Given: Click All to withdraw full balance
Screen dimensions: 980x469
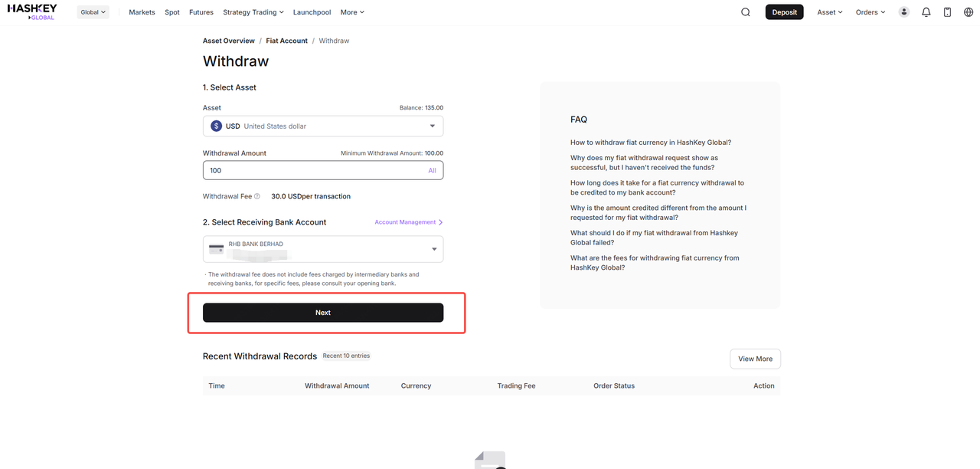Looking at the screenshot, I should click(432, 170).
